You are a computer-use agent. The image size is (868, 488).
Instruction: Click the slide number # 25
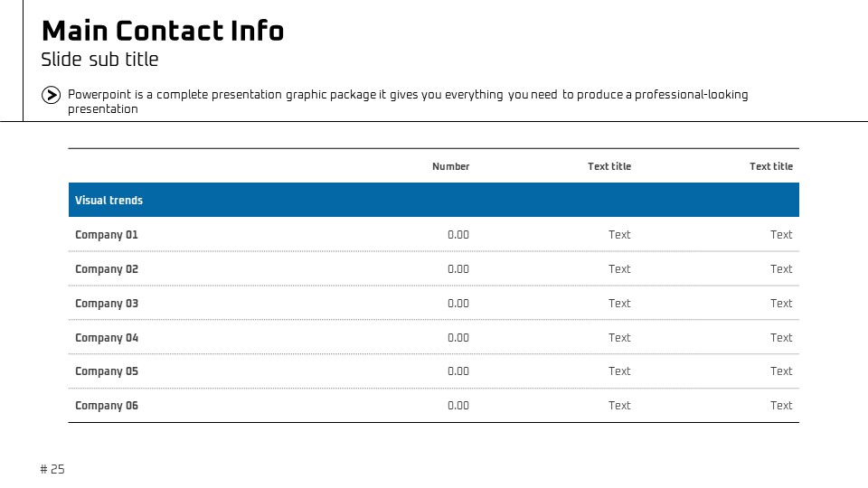pyautogui.click(x=52, y=469)
